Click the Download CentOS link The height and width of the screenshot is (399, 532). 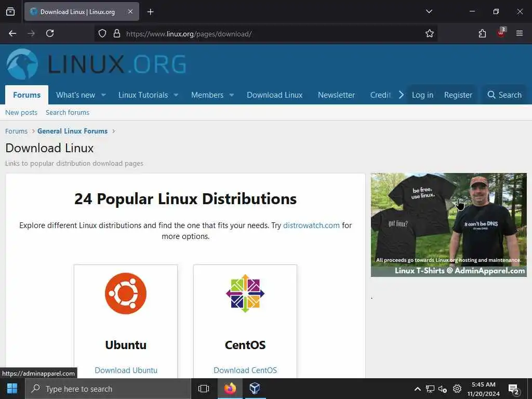point(245,370)
